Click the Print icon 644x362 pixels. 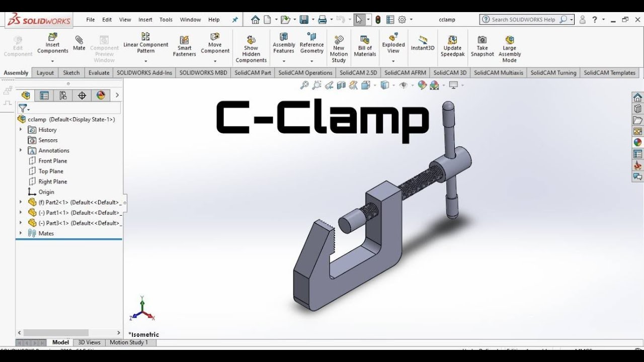323,20
